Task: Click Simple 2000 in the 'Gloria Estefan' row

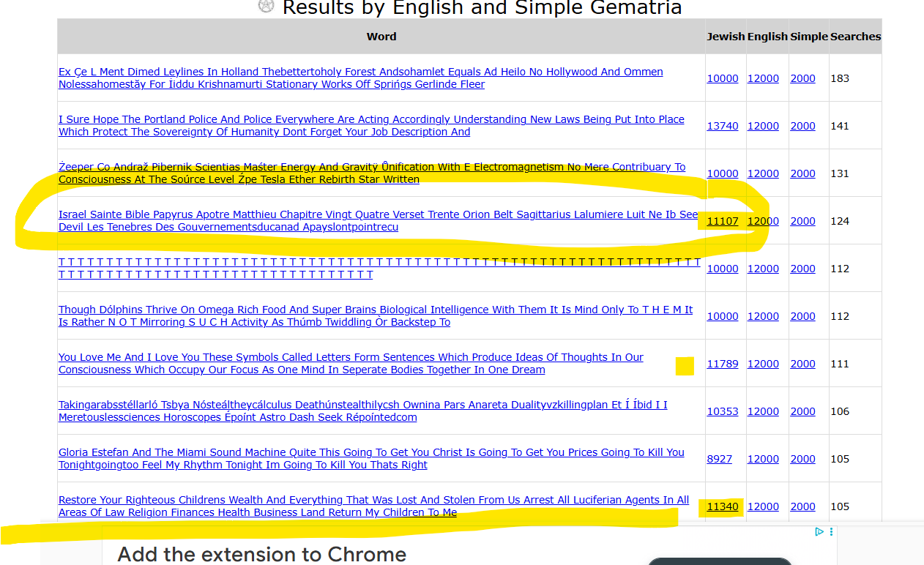Action: pos(802,459)
